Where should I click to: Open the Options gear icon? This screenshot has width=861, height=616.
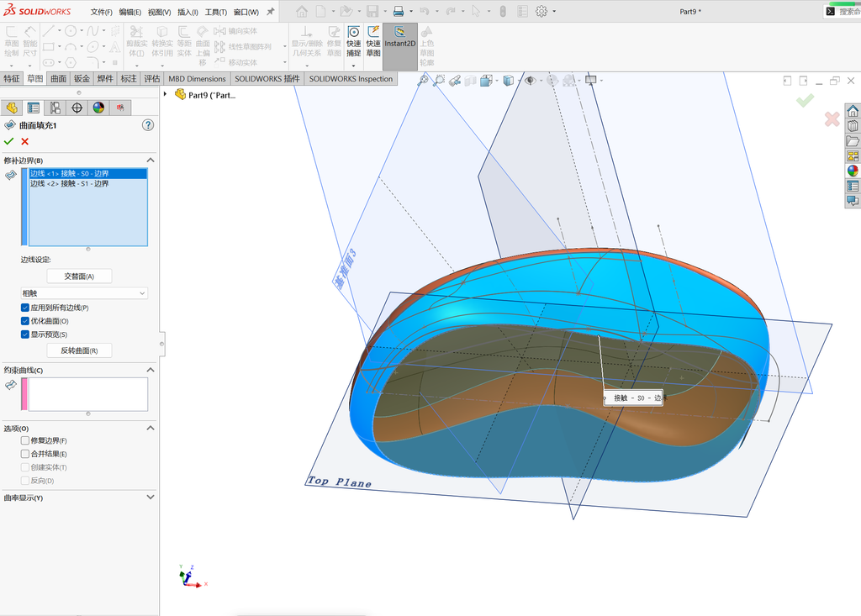click(x=541, y=11)
